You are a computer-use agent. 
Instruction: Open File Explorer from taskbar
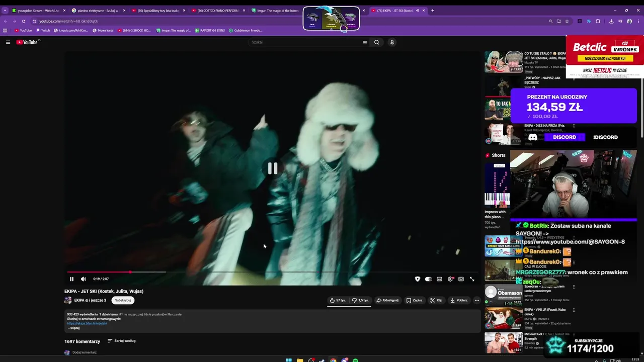(300, 360)
